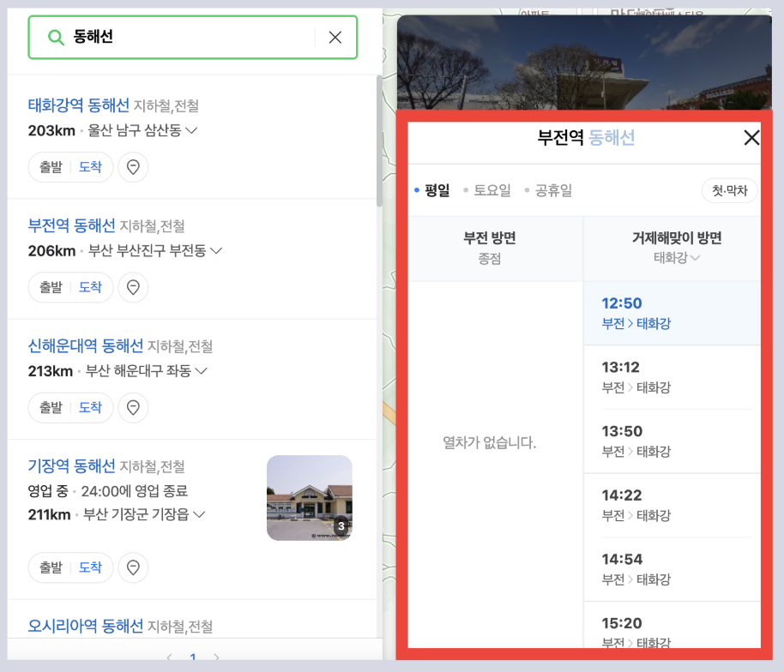The image size is (784, 672).
Task: Click the 도착 button for 부전역
Action: pyautogui.click(x=92, y=287)
